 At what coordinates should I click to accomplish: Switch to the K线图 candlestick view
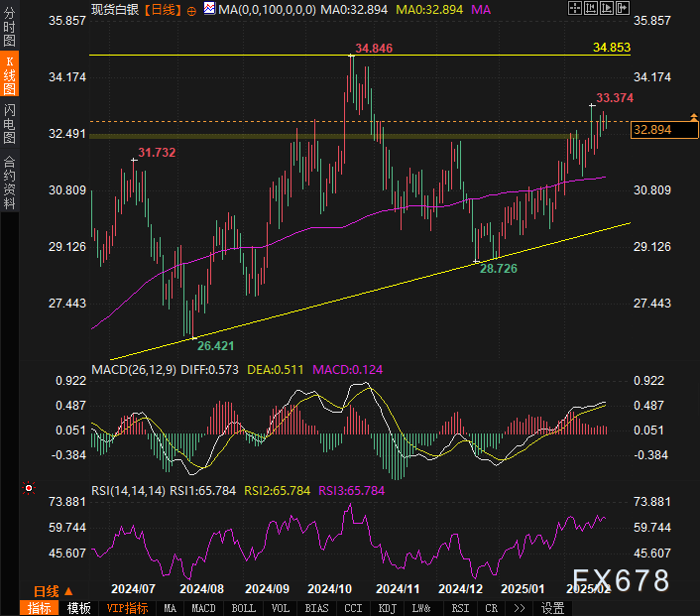(x=9, y=74)
